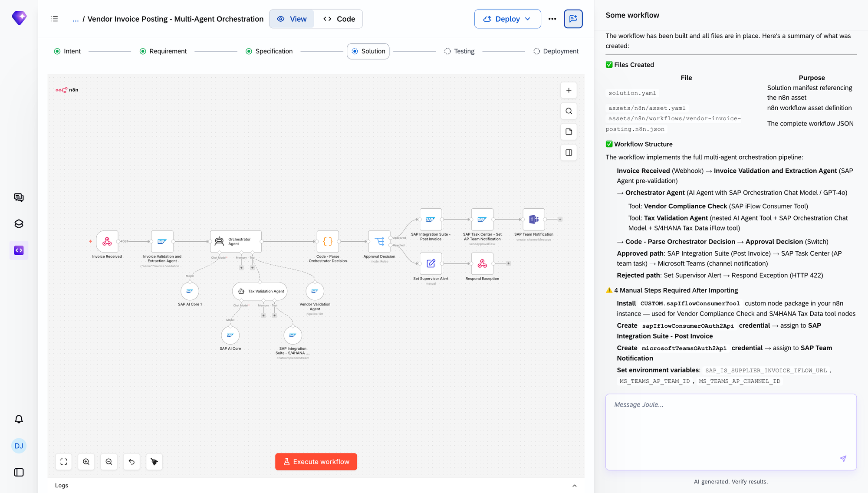Screen dimensions: 868x493
Task: Select the Set Supervisor Alert node
Action: pyautogui.click(x=431, y=263)
